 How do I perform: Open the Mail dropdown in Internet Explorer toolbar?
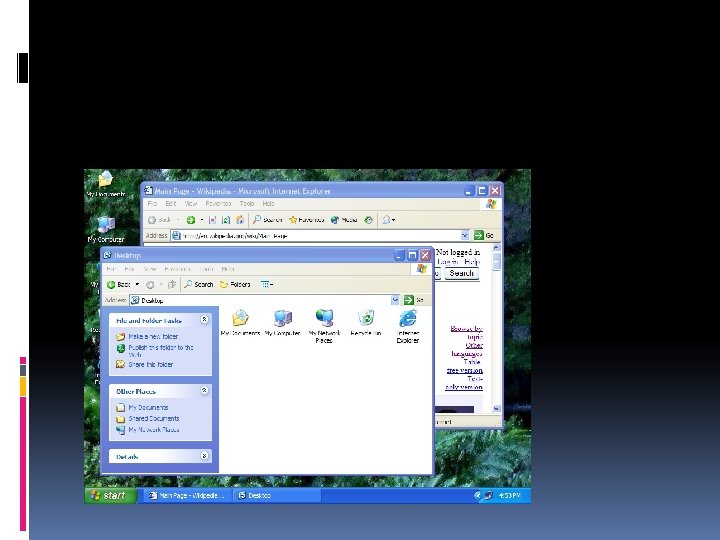388,220
